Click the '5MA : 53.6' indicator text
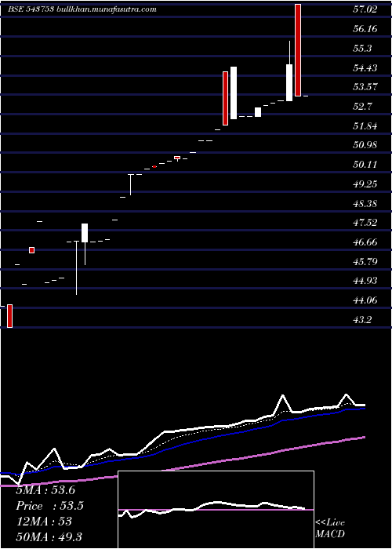Viewport: 392px width, 549px height. point(45,490)
